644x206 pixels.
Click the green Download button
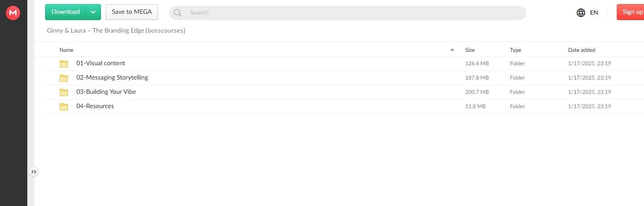click(x=66, y=12)
